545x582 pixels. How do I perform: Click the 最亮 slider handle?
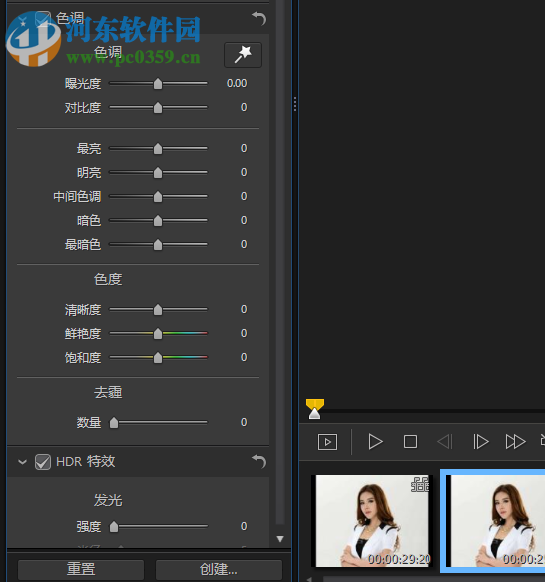click(x=158, y=148)
